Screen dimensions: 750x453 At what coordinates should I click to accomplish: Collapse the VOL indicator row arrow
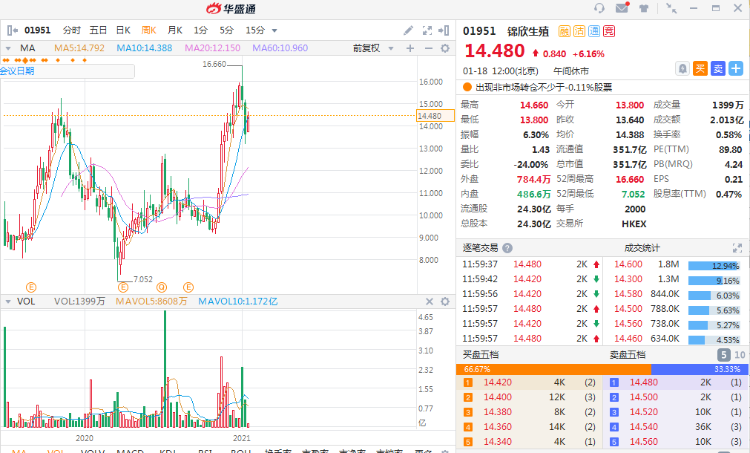tap(8, 301)
